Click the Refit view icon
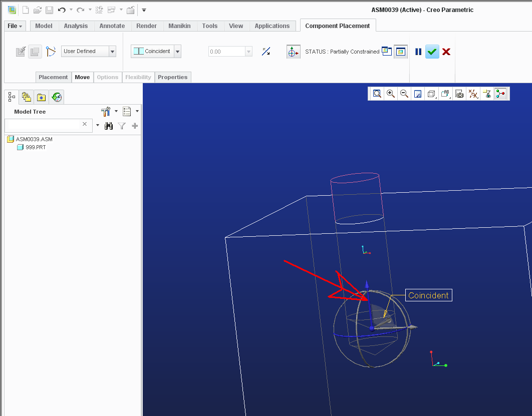The image size is (532, 416). [377, 94]
